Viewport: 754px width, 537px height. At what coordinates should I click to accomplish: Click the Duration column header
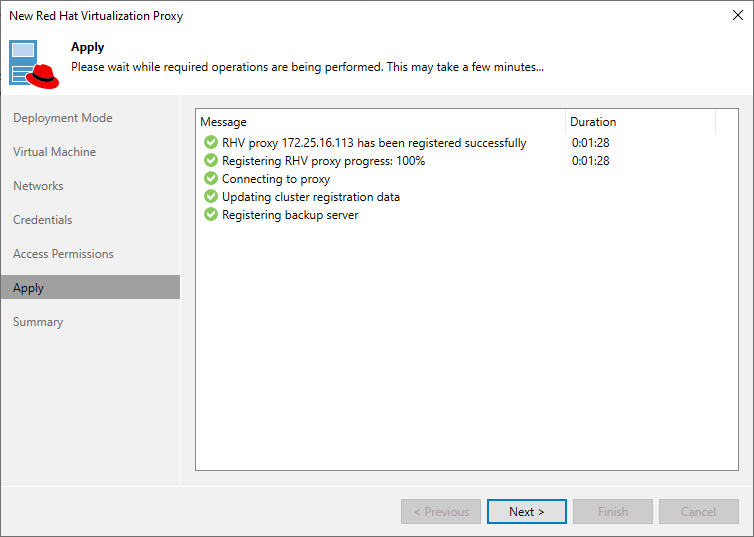coord(641,122)
